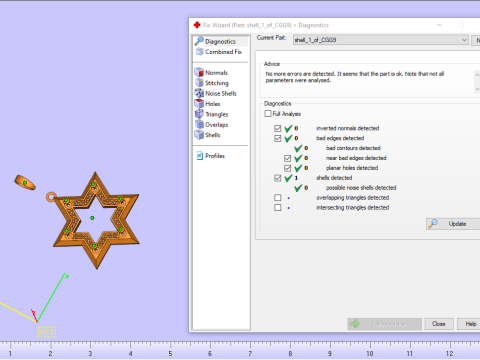Select the Noise Shells icon
The image size is (480, 360).
[x=199, y=93]
